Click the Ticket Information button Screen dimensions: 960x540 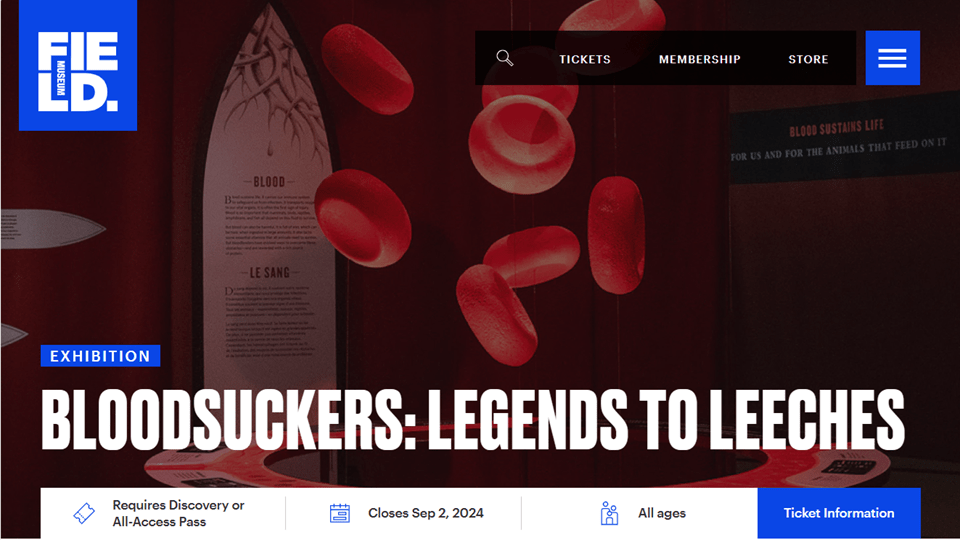[839, 513]
